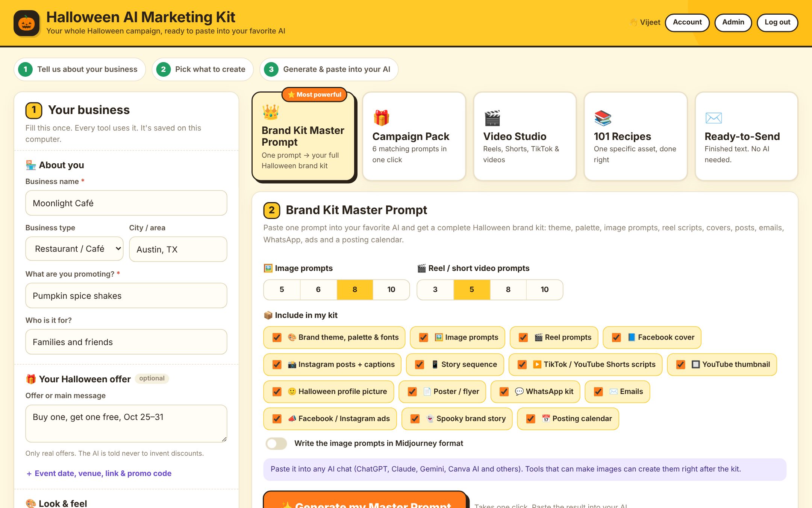Uncheck the WhatsApp kit checkbox

tap(504, 391)
